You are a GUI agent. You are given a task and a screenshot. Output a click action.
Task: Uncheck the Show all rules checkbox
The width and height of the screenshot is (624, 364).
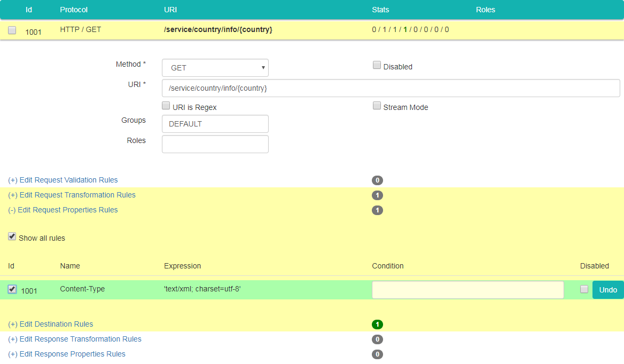point(12,236)
